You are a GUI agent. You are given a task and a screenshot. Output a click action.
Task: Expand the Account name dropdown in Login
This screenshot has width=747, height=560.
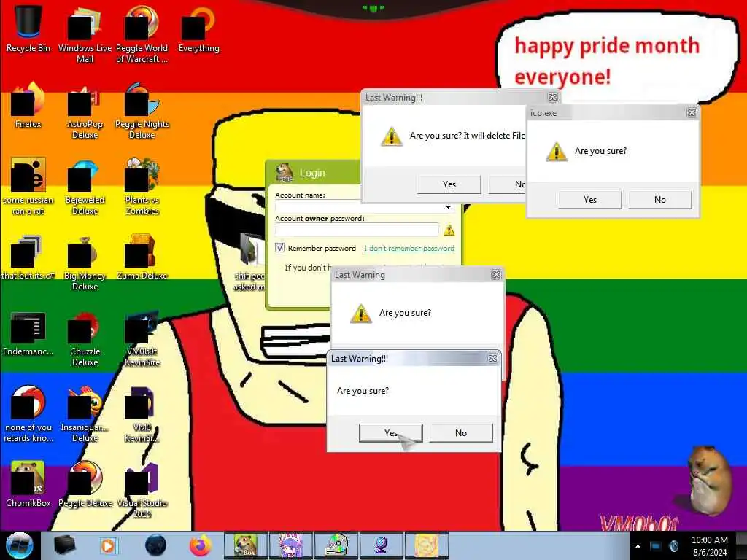click(x=448, y=206)
